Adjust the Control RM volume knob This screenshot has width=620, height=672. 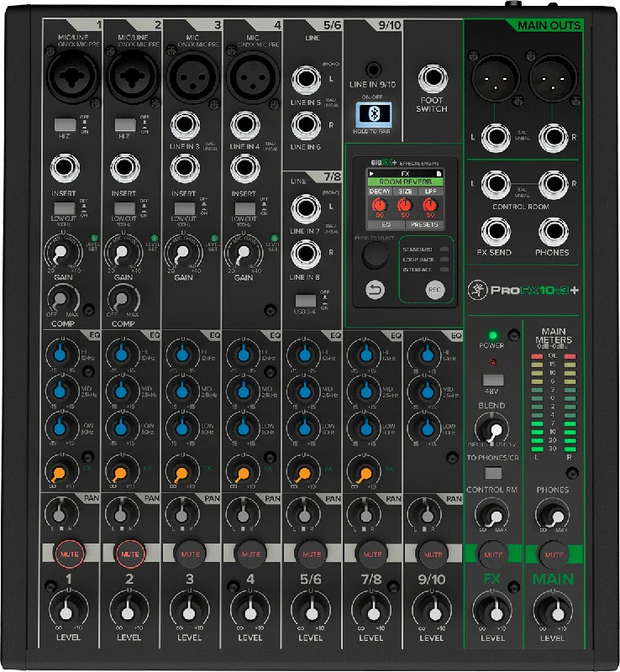click(492, 516)
